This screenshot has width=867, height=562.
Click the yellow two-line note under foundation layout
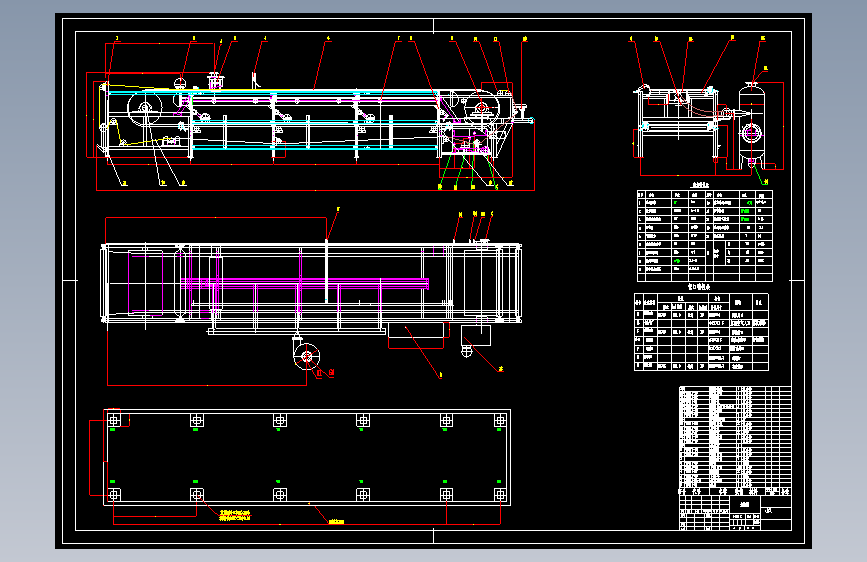pyautogui.click(x=235, y=515)
